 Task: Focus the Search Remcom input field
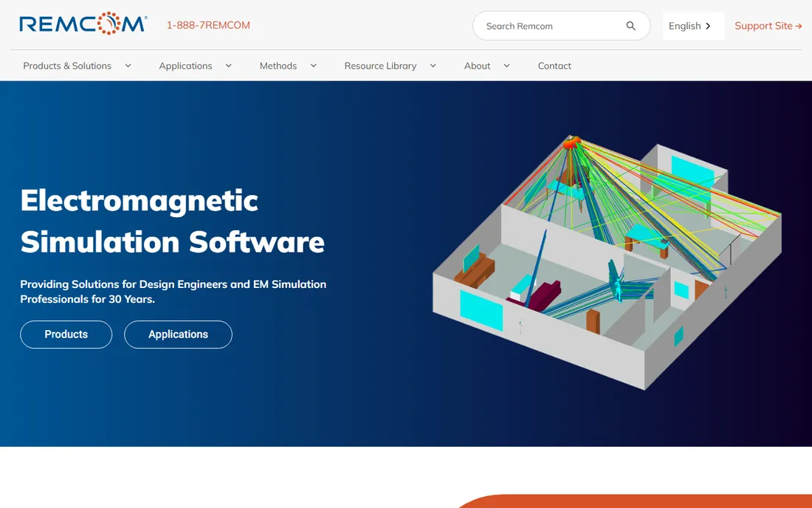561,26
